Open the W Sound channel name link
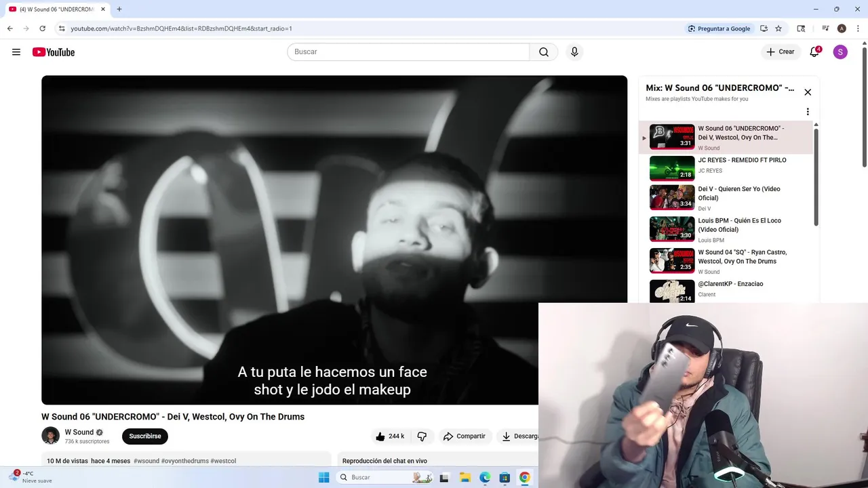The image size is (868, 488). tap(79, 432)
